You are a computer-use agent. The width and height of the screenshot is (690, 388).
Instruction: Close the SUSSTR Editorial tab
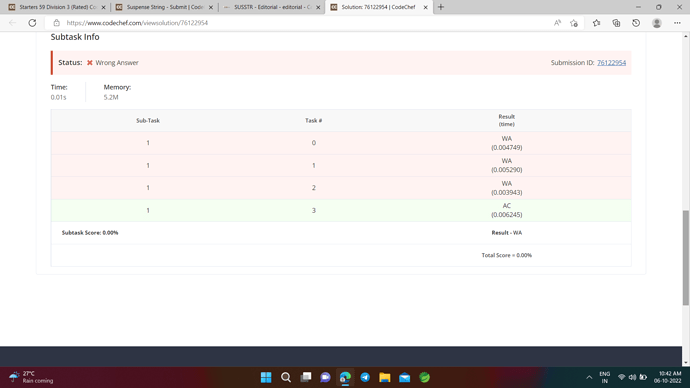pos(318,7)
